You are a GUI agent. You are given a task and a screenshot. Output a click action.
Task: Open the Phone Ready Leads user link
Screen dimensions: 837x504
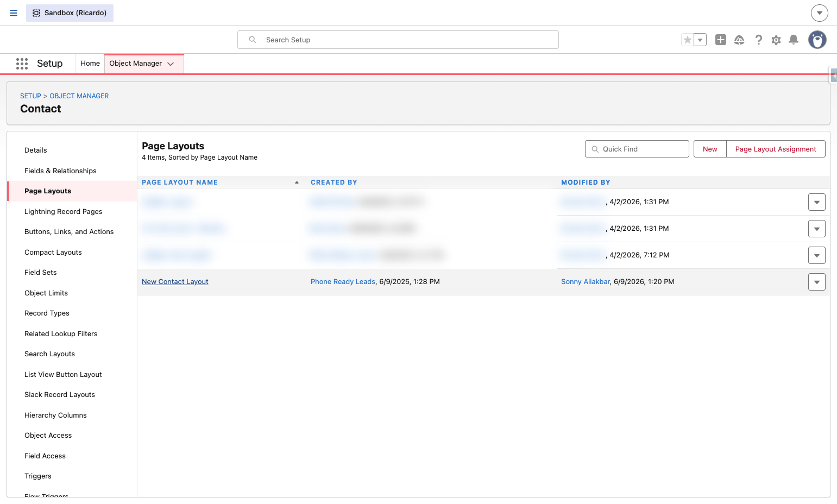pos(343,282)
